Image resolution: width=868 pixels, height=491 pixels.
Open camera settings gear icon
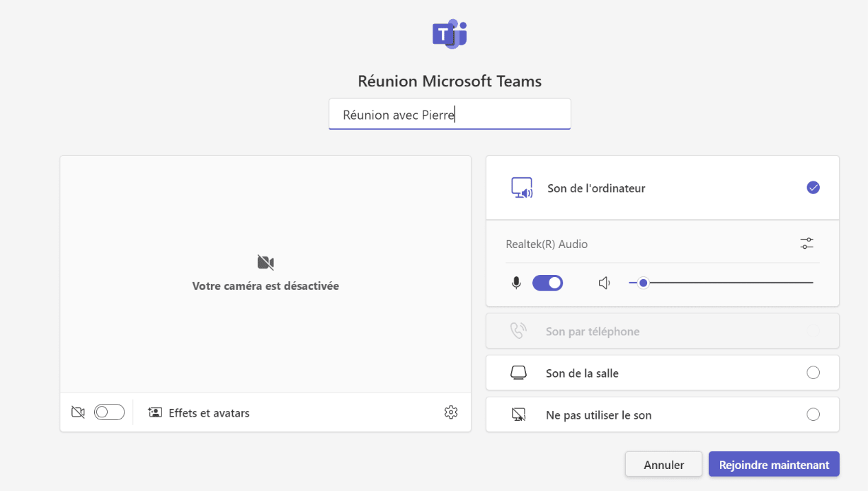[451, 412]
